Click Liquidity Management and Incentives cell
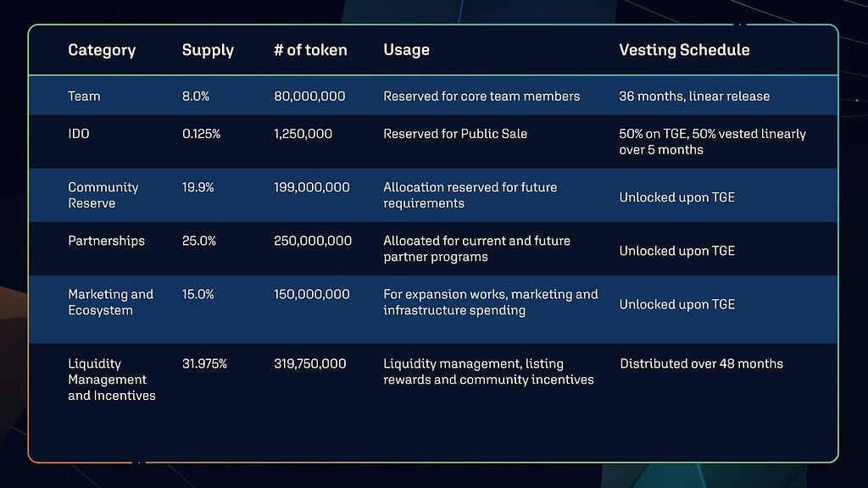This screenshot has width=868, height=488. pos(112,380)
